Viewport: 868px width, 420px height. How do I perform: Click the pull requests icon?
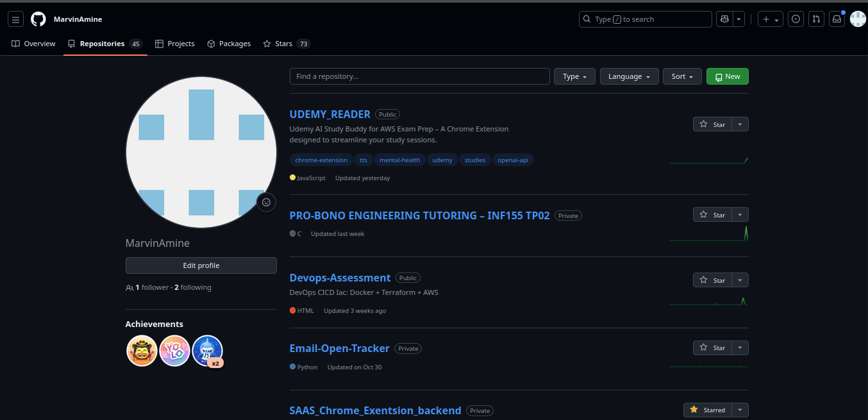pyautogui.click(x=816, y=19)
